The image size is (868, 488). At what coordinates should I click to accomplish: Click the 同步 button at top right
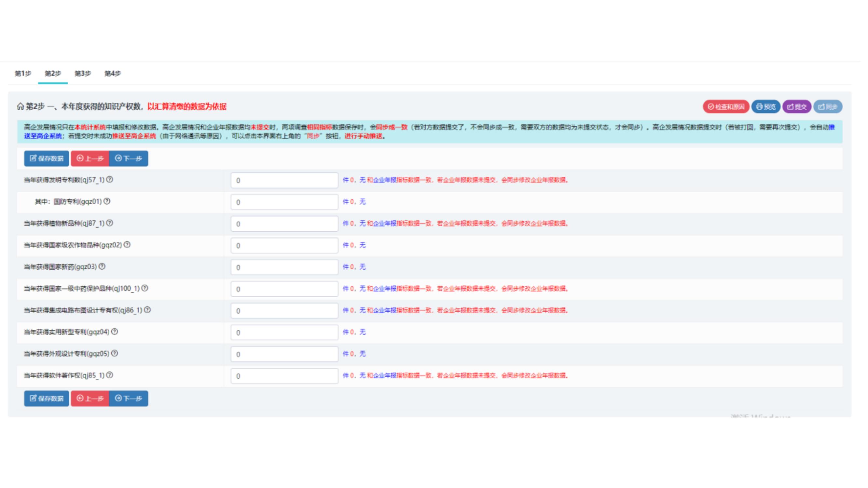828,107
